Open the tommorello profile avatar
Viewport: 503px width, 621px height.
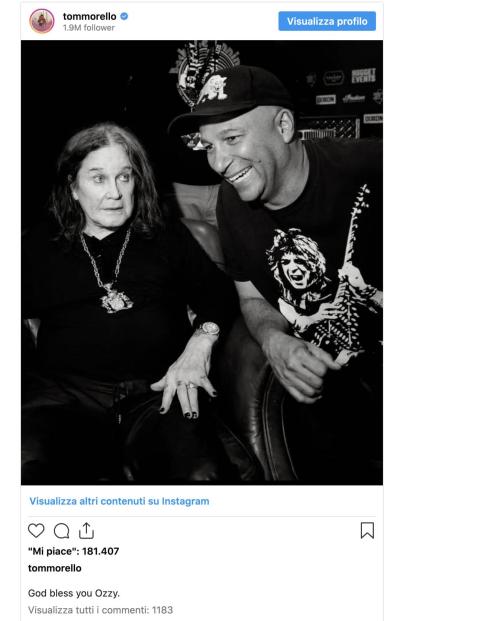point(42,21)
